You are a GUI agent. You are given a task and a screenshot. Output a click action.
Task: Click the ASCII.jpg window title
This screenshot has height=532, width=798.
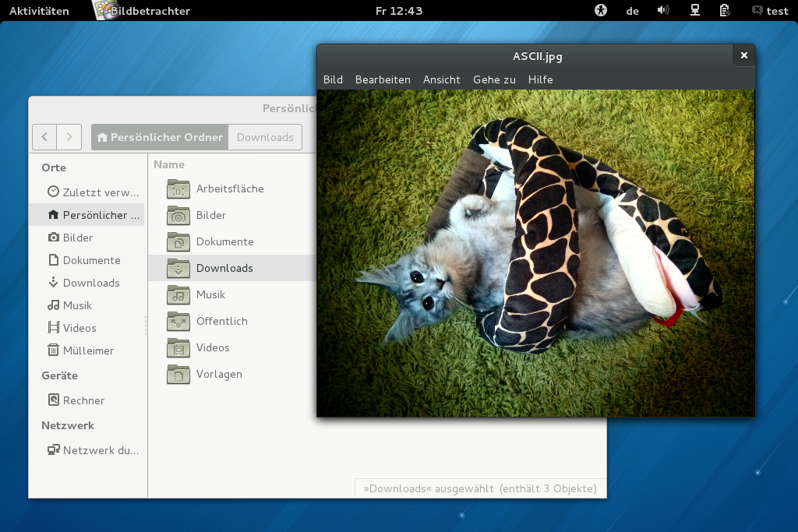tap(538, 56)
